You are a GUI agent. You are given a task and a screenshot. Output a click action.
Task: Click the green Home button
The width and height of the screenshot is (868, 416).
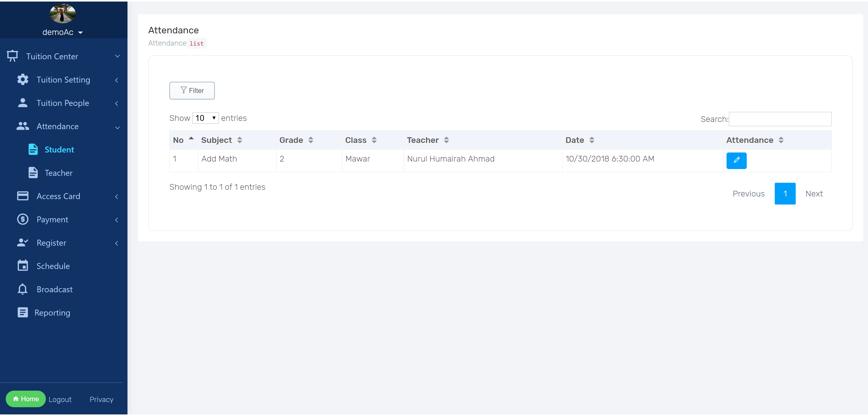26,398
